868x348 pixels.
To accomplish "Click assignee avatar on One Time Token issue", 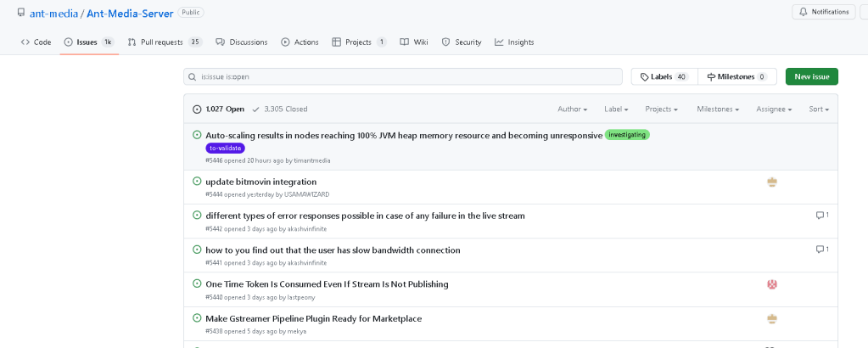I will (772, 284).
